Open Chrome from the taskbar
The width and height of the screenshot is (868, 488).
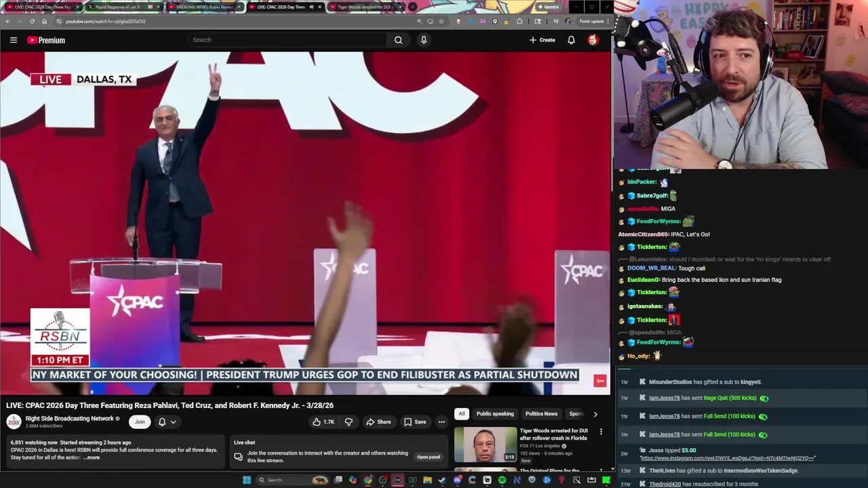point(368,480)
